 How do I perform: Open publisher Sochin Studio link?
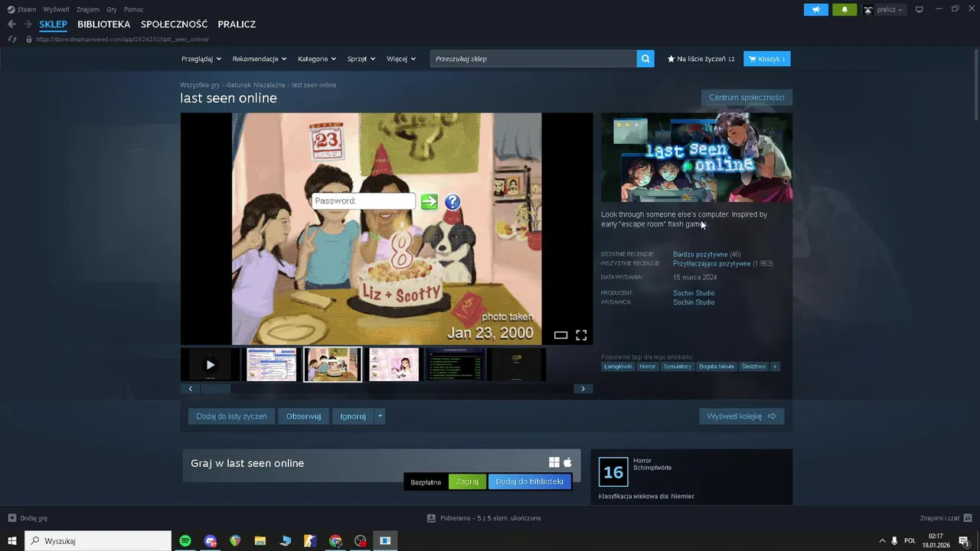[x=694, y=302]
